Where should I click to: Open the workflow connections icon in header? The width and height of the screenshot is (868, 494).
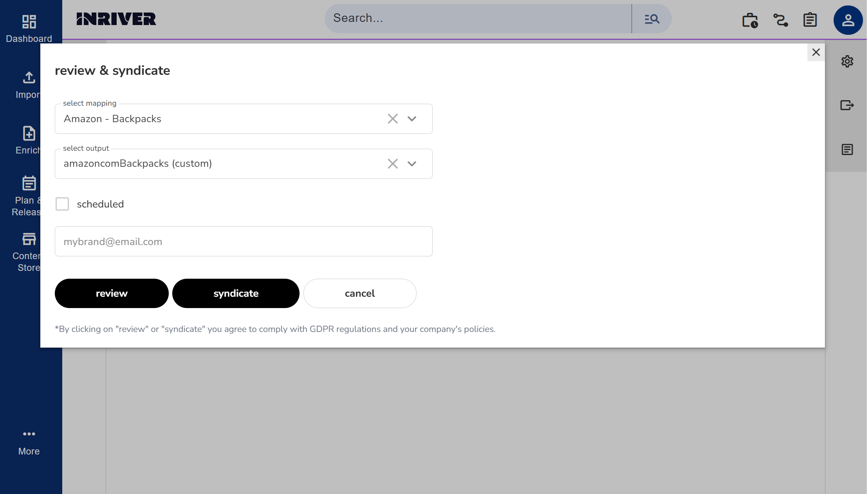point(781,20)
